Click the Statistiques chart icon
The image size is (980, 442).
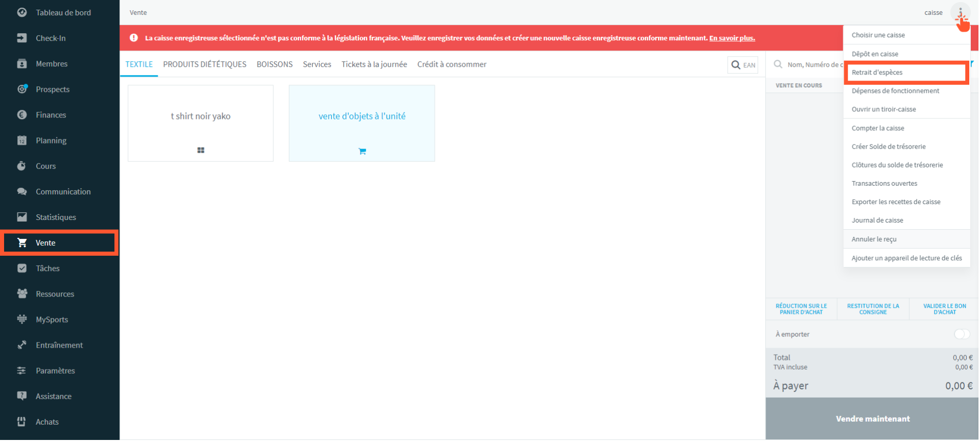point(22,217)
